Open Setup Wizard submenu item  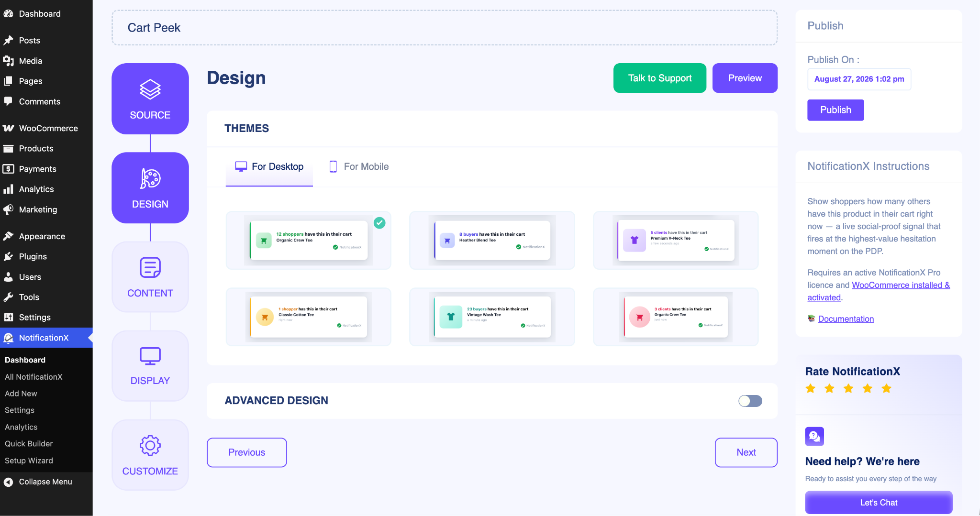[x=29, y=461]
